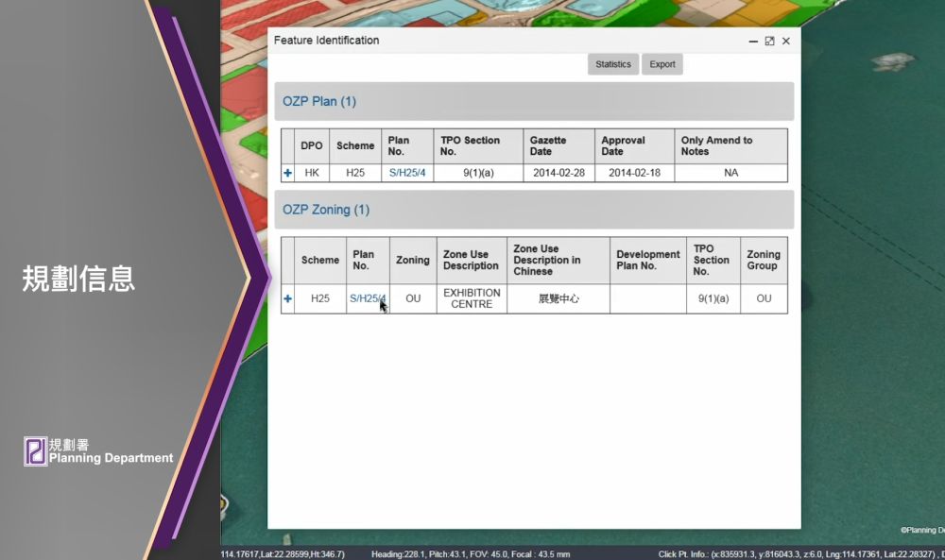Select the EXHIBITION CENTRE zone description cell
This screenshot has width=945, height=560.
[472, 298]
